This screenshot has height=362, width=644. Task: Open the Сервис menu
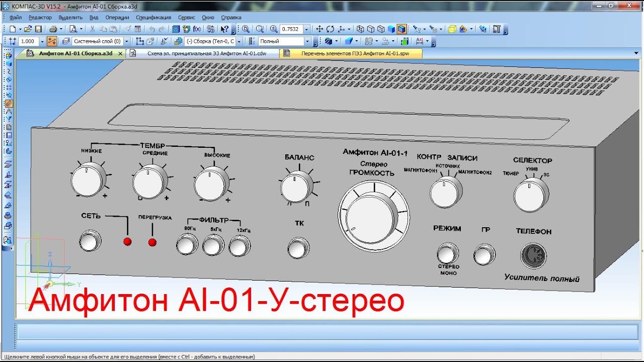tap(187, 17)
